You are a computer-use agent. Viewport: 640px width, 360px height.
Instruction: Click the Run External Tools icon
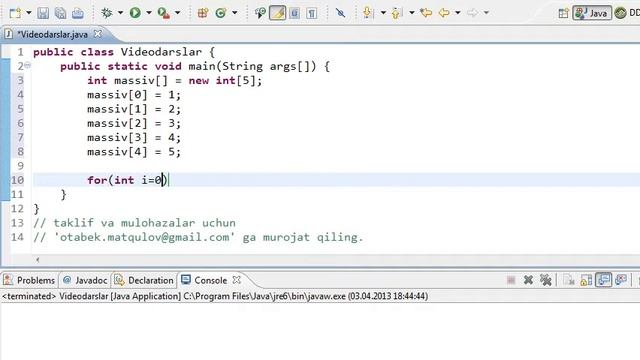click(164, 13)
